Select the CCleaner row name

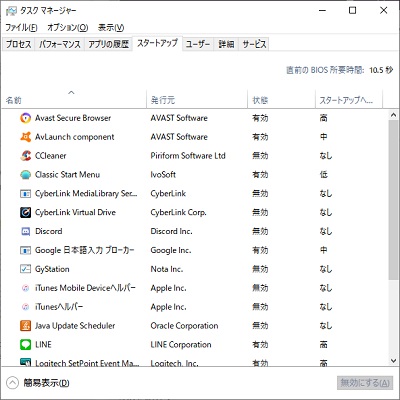51,156
